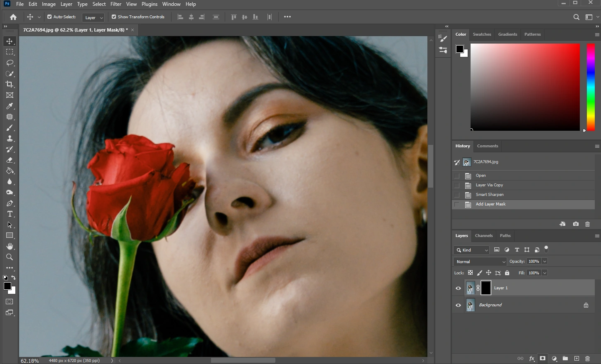Image resolution: width=601 pixels, height=364 pixels.
Task: Select the Clone Stamp tool
Action: click(x=10, y=139)
